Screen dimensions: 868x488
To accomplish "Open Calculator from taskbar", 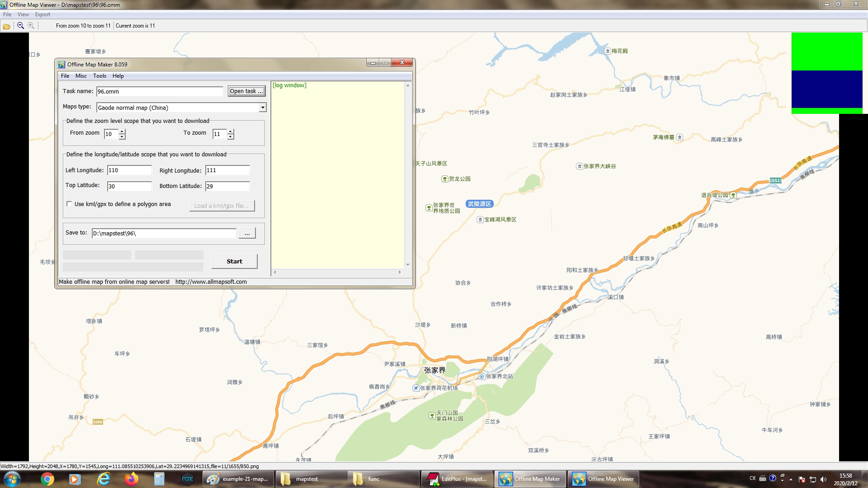I will (x=159, y=479).
